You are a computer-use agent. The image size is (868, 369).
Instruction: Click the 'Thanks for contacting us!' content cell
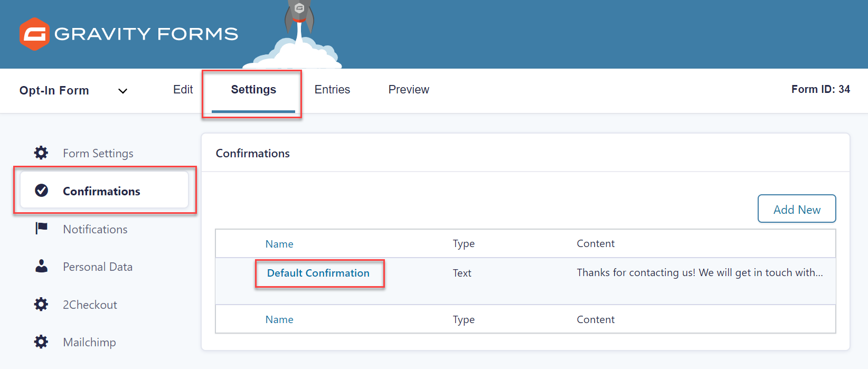coord(700,272)
